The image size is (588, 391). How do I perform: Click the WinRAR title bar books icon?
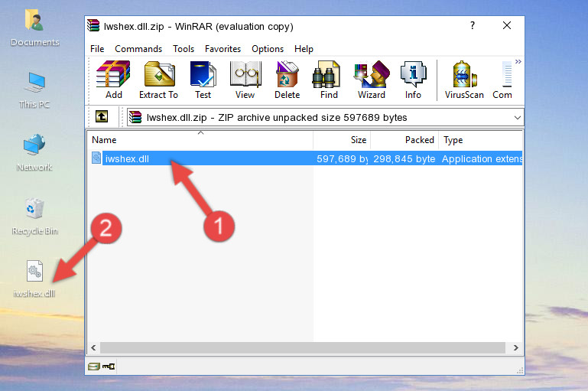(93, 25)
